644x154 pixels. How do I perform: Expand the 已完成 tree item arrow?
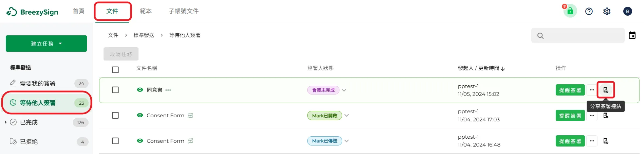tap(5, 122)
